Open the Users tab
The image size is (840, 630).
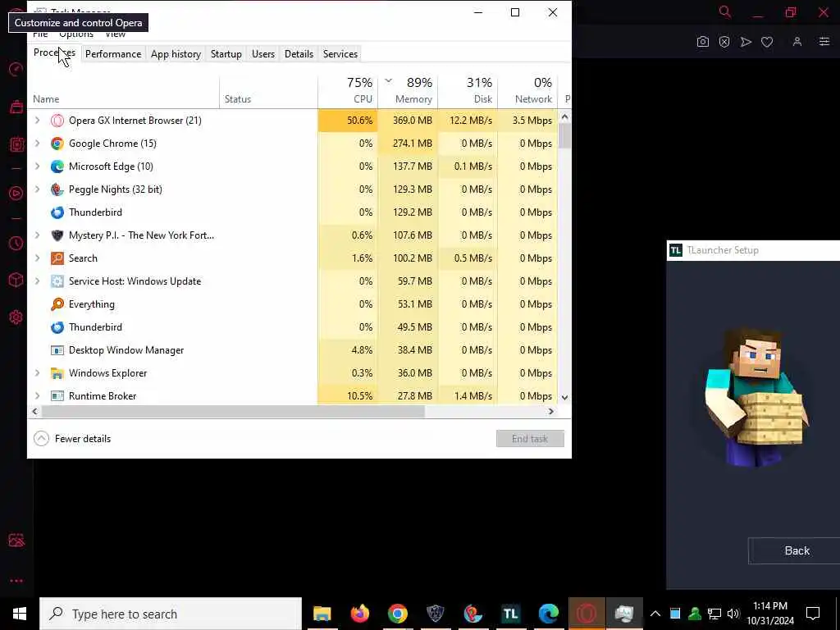(263, 53)
